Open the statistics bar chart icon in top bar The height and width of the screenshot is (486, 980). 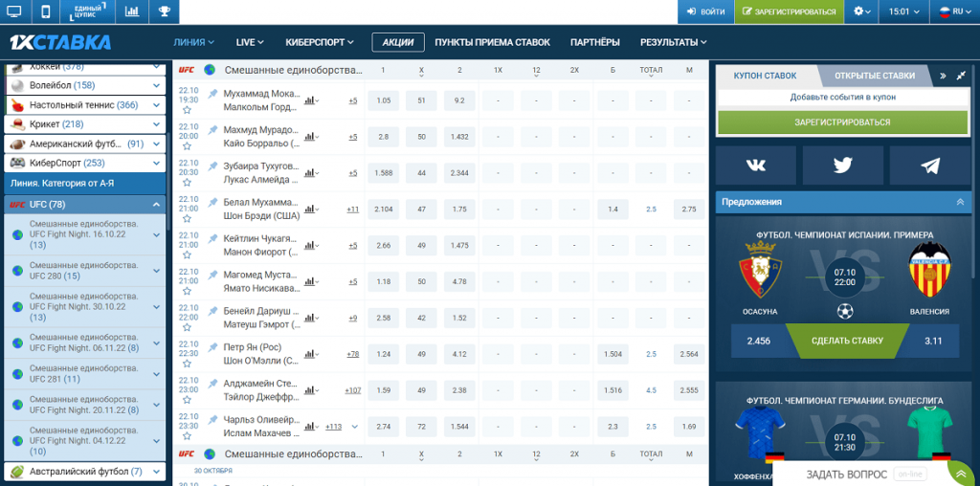tap(132, 12)
